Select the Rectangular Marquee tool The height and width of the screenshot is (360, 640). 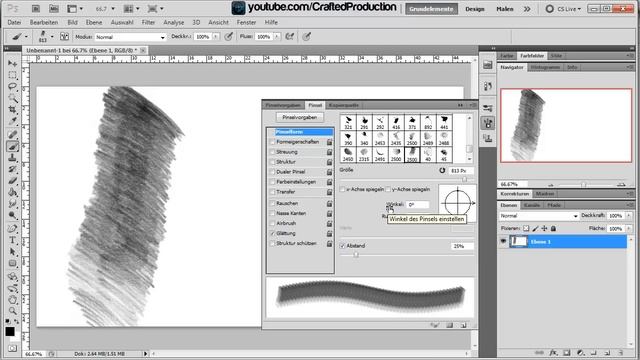(12, 75)
